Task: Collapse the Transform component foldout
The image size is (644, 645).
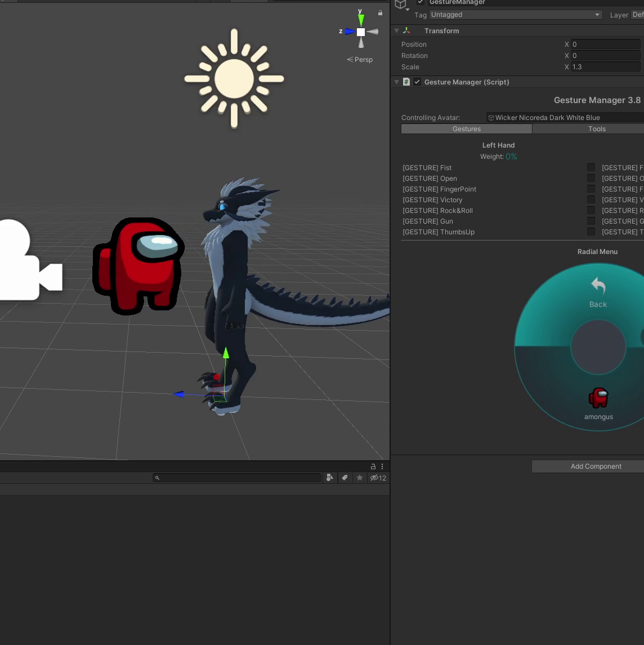Action: [396, 30]
